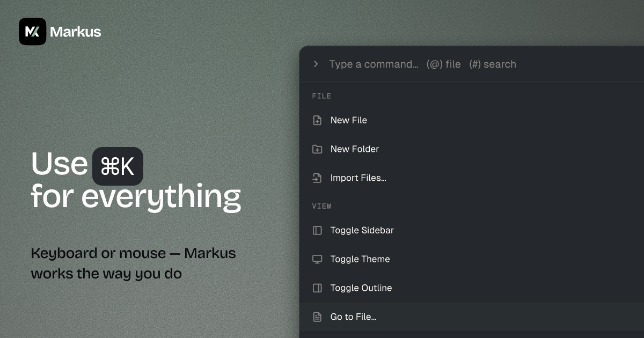
Task: Click the Toggle Sidebar panel icon
Action: point(317,230)
